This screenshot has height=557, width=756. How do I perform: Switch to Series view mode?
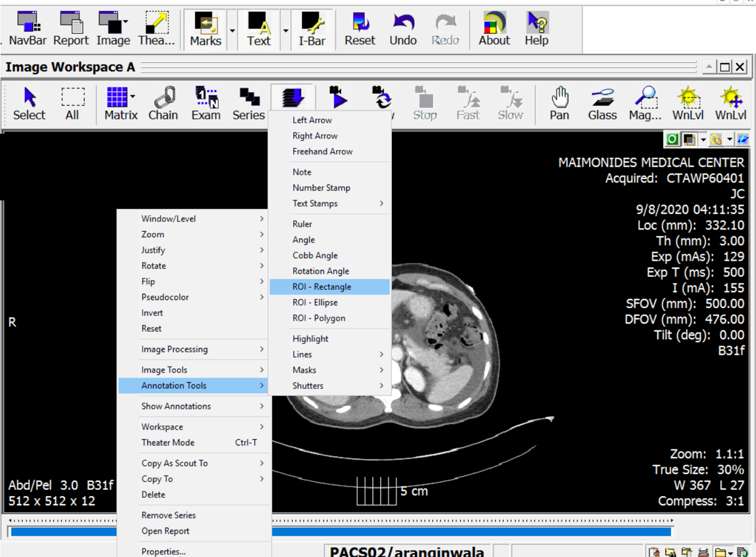pos(248,104)
